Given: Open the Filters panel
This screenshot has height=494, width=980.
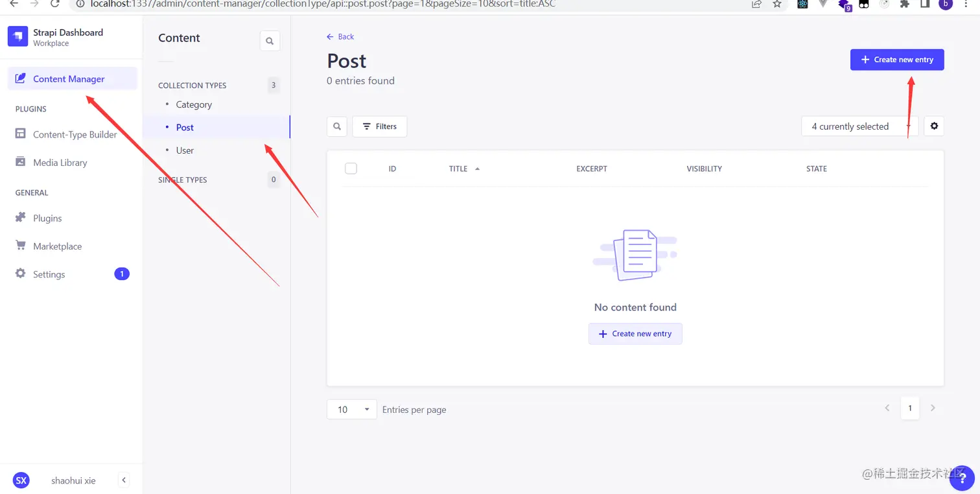Looking at the screenshot, I should pos(379,126).
